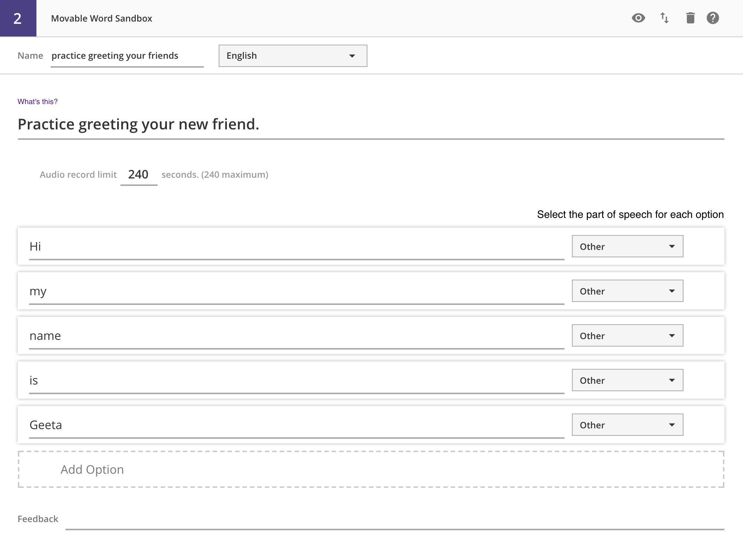Open the part of speech dropdown for Hi
743x560 pixels.
click(x=627, y=246)
